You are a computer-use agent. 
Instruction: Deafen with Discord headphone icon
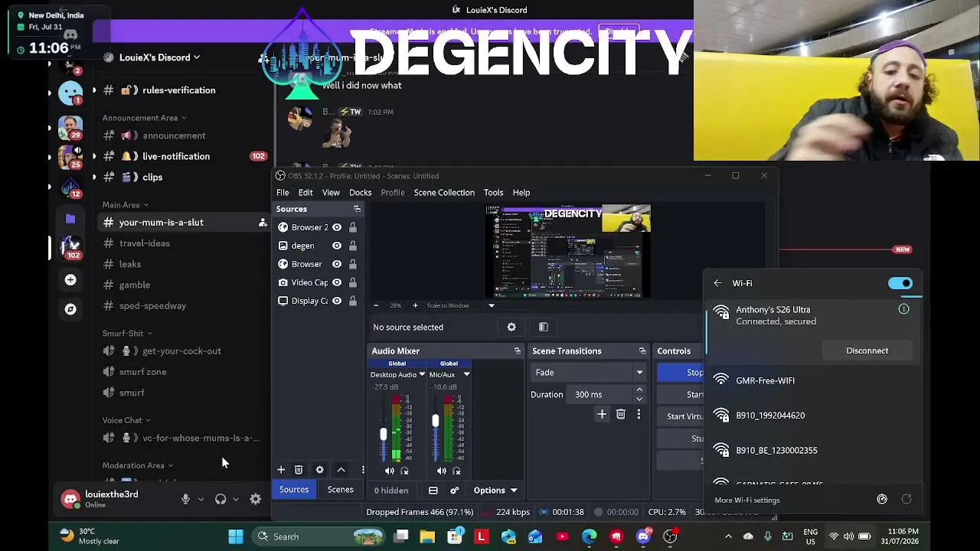pos(220,499)
